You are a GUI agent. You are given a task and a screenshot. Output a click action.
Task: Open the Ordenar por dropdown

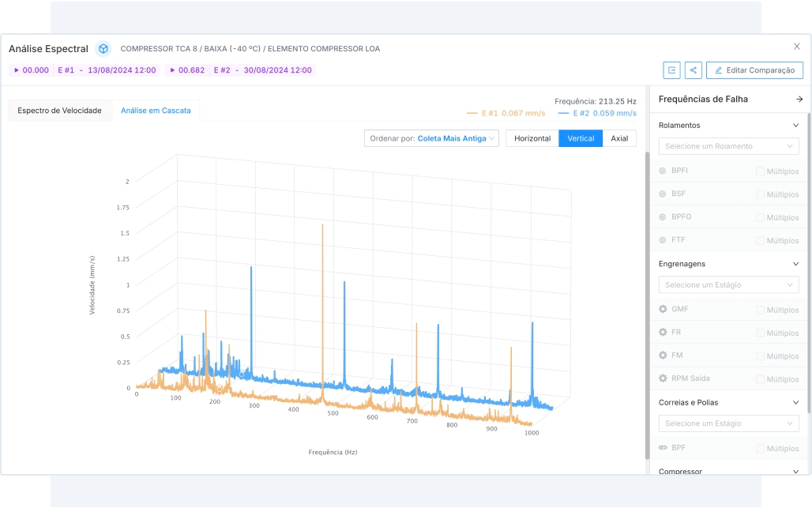431,138
